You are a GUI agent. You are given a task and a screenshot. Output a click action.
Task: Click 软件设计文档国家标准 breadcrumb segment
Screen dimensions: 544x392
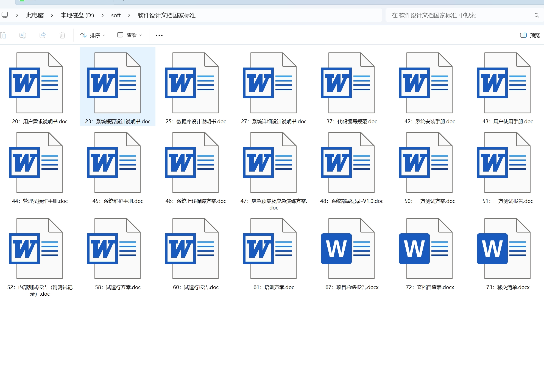pyautogui.click(x=167, y=15)
